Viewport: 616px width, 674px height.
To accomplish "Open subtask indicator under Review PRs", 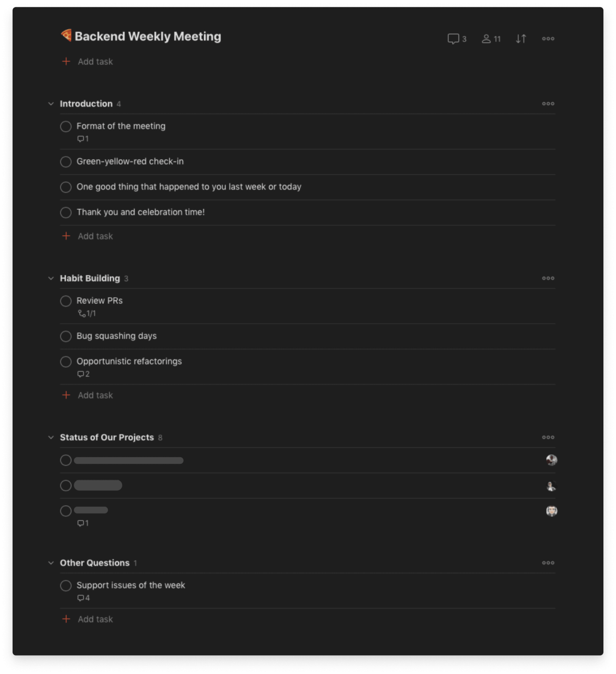I will click(87, 314).
